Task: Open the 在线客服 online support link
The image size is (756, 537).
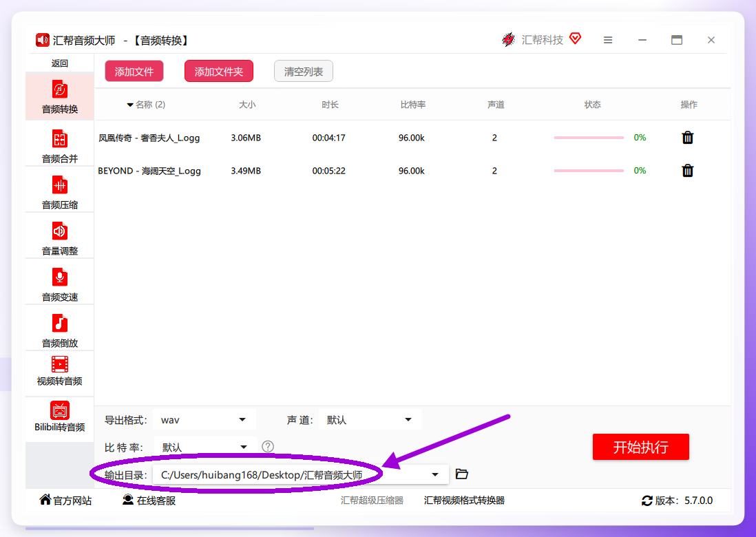Action: coord(149,501)
